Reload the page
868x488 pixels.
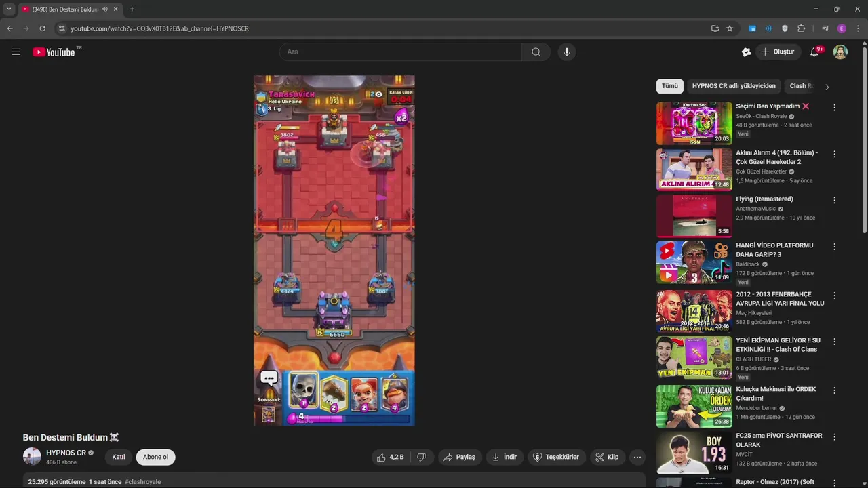coord(42,28)
